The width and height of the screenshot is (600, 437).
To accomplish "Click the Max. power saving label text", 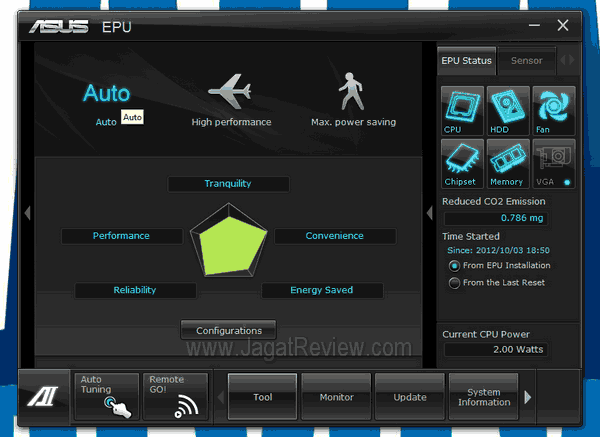I will click(x=354, y=122).
